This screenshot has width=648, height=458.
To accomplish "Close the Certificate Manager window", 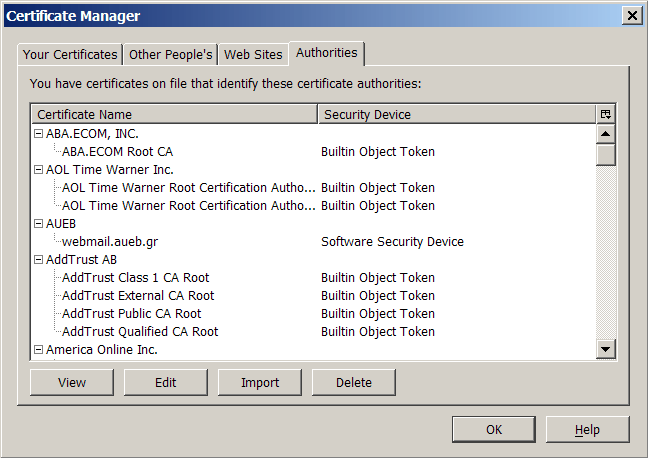I will coord(632,16).
